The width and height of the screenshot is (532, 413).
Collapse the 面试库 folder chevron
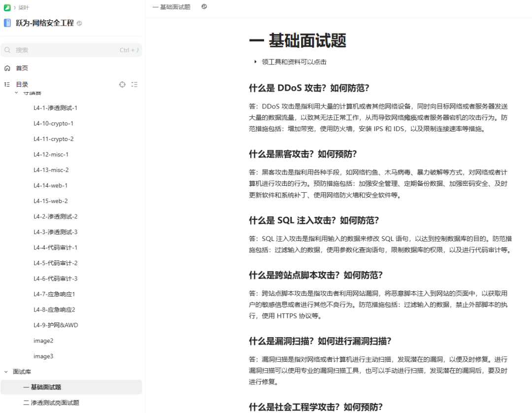(6, 372)
